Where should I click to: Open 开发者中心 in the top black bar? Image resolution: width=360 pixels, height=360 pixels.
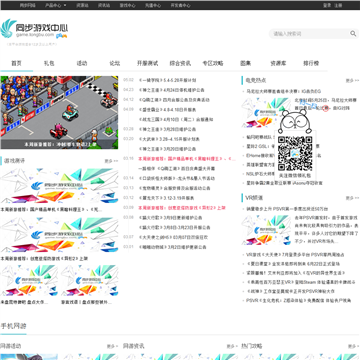(181, 5)
